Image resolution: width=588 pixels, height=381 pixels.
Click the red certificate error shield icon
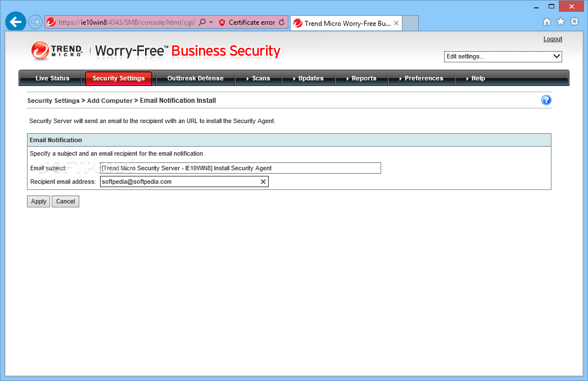tap(222, 22)
